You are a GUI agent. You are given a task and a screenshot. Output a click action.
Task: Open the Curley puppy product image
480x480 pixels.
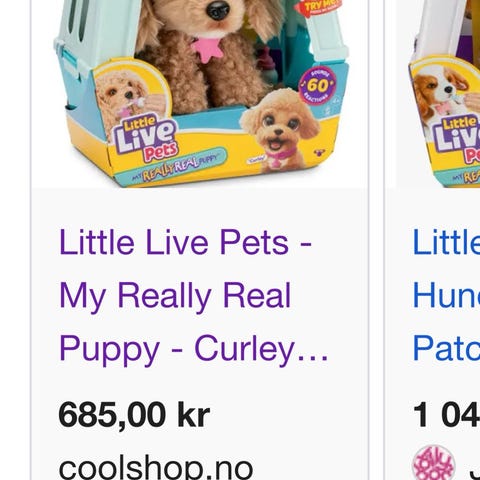pyautogui.click(x=200, y=94)
